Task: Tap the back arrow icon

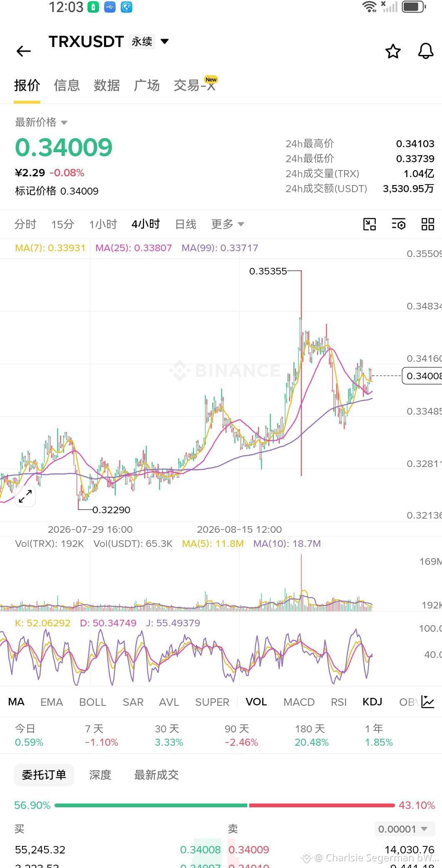Action: click(x=24, y=51)
